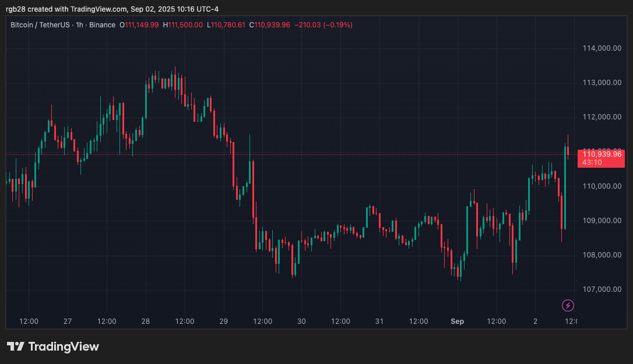The width and height of the screenshot is (633, 364).
Task: Click the open value O111,149.99
Action: coord(140,25)
